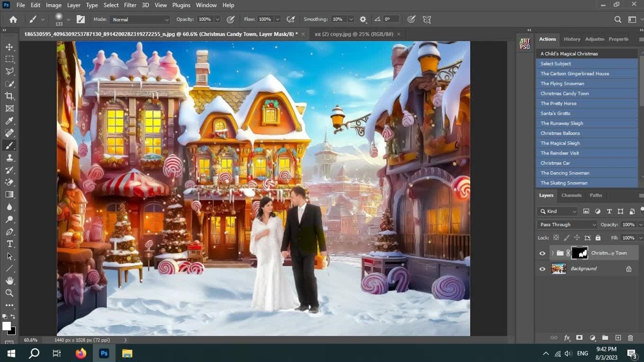Hide the Christmas Candy Town group
644x362 pixels.
[x=542, y=253]
